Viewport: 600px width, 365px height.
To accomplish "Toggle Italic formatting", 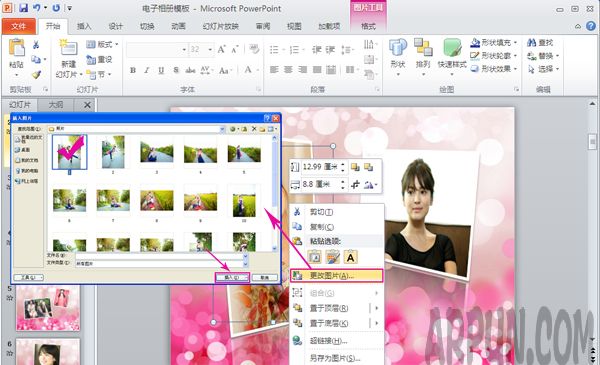I will pyautogui.click(x=147, y=70).
